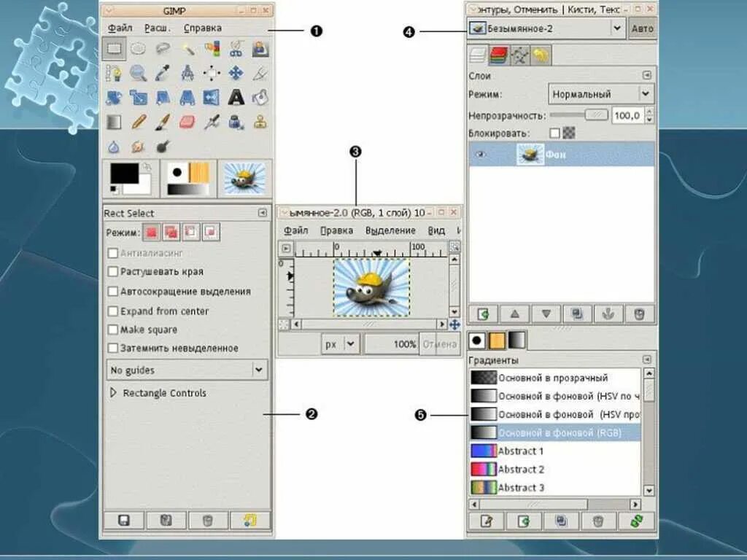Activate the Measure compass tool
The height and width of the screenshot is (560, 747).
(187, 74)
